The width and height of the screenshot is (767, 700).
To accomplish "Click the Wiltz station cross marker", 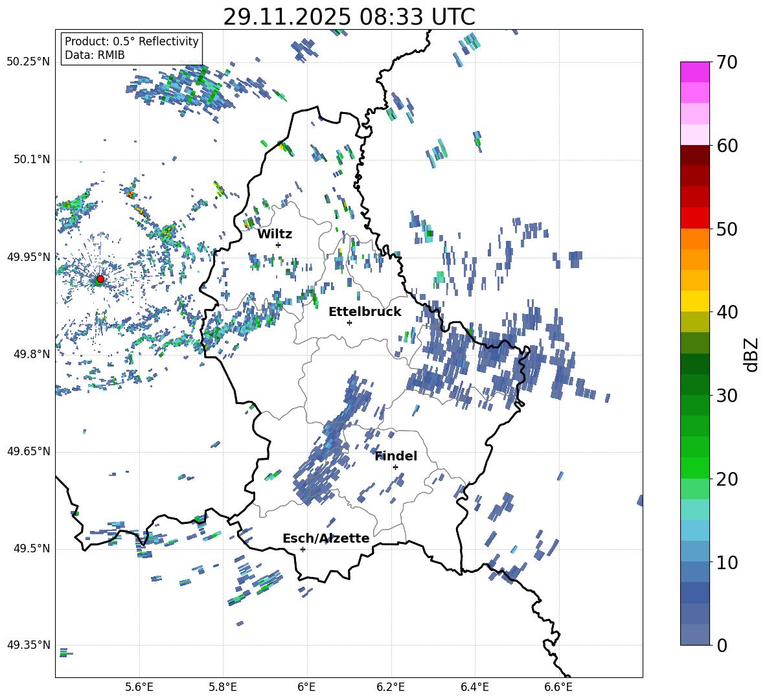I will (x=278, y=245).
